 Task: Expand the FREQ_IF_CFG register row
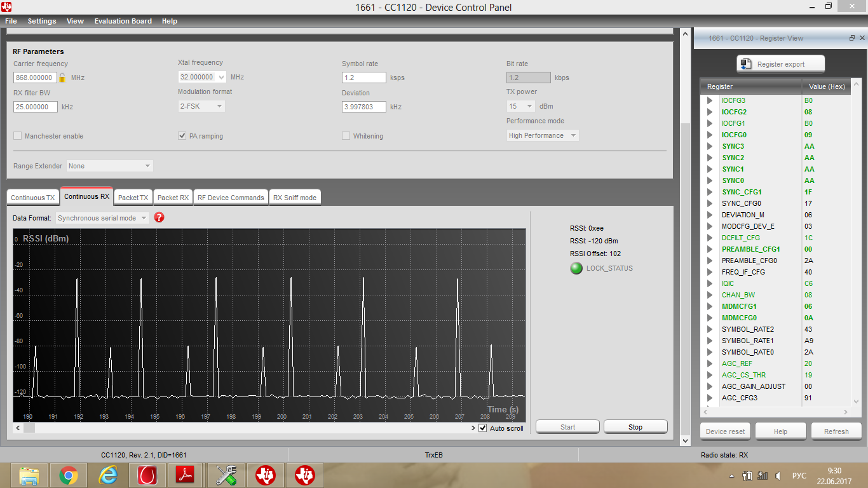pos(710,272)
